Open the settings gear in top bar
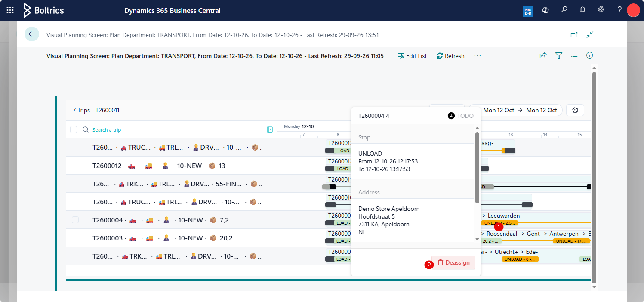The width and height of the screenshot is (644, 302). coord(601,10)
